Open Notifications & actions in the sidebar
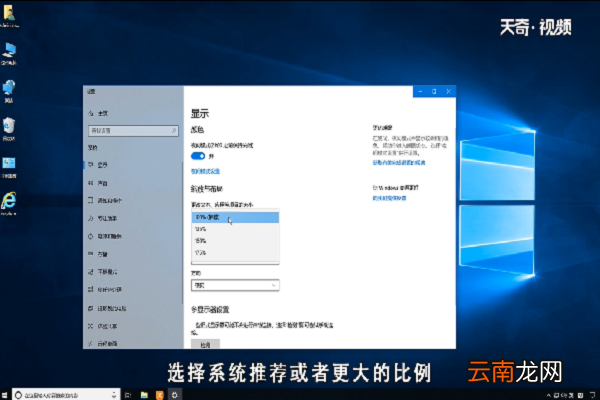Viewport: 600px width, 400px height. pyautogui.click(x=133, y=201)
